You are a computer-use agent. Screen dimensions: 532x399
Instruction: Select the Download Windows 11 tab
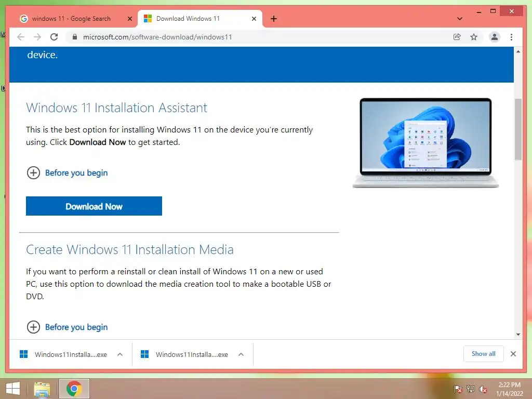click(x=199, y=19)
